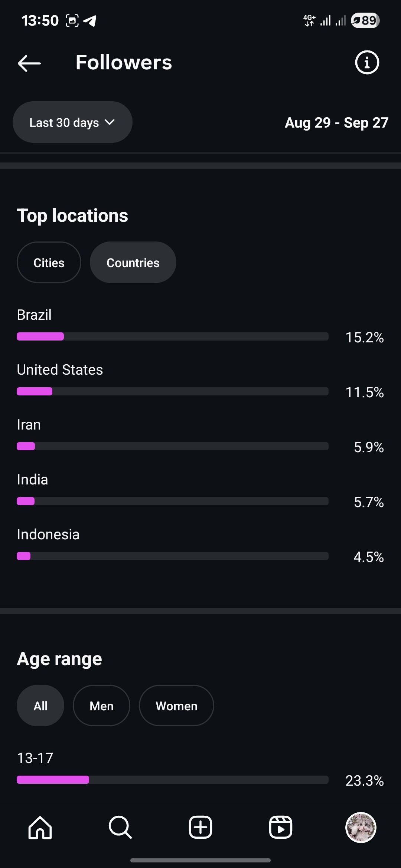The image size is (401, 868).
Task: Tap the chevron next to Last 30 days
Action: [110, 122]
